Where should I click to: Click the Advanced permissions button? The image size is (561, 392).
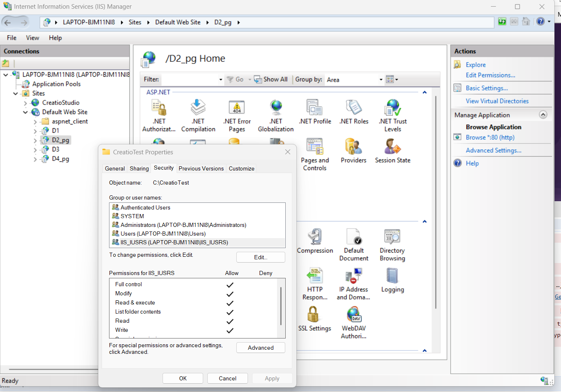coord(261,348)
